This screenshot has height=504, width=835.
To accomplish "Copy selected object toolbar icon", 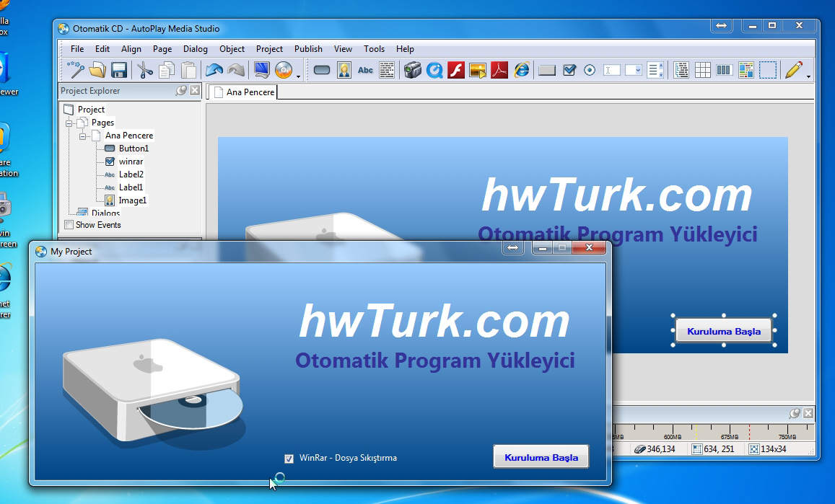I will coord(167,70).
